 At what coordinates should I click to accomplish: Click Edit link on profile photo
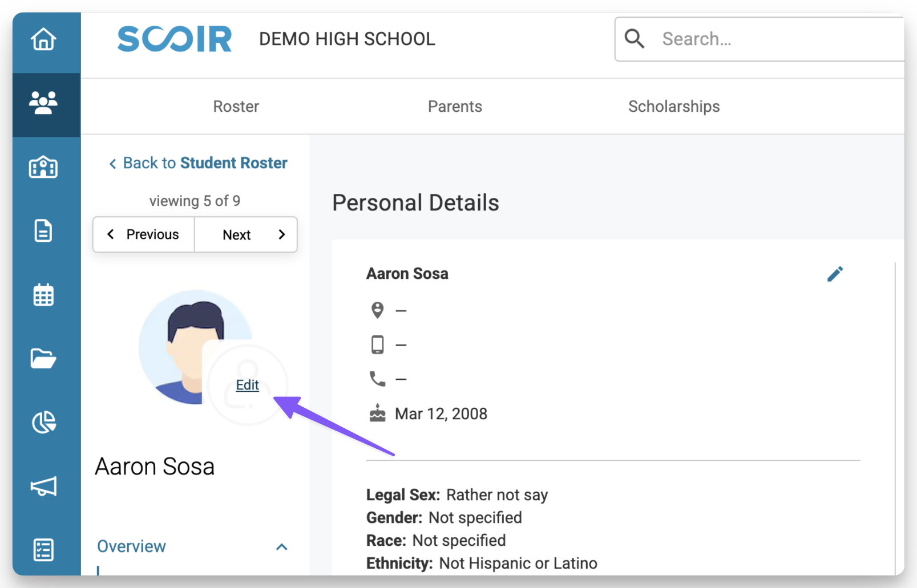coord(247,385)
